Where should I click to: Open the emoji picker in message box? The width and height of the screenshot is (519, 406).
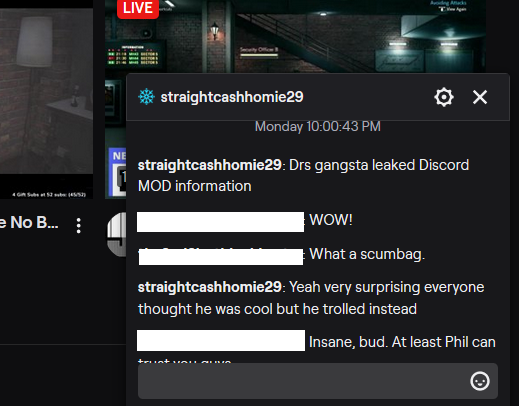[480, 381]
